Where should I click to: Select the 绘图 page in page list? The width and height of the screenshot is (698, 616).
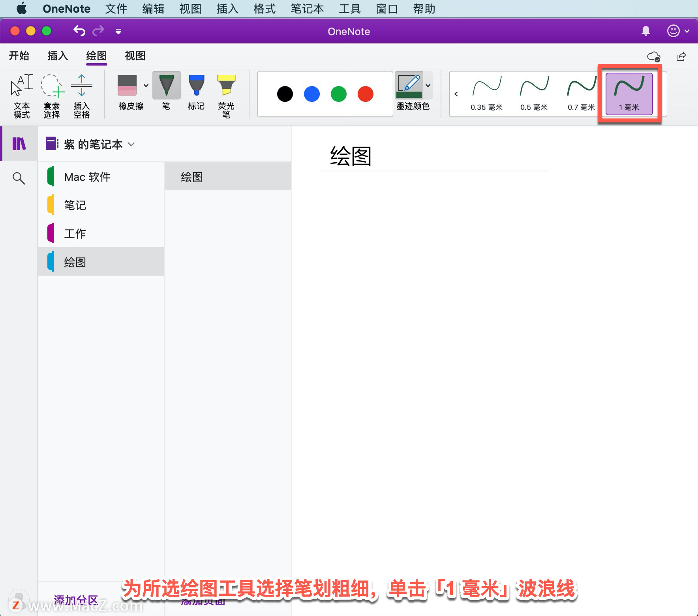pos(228,177)
